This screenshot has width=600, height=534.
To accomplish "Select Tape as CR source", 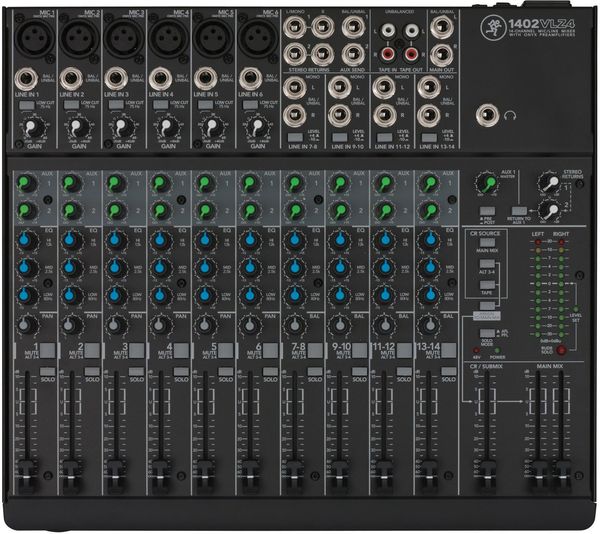I will (487, 285).
